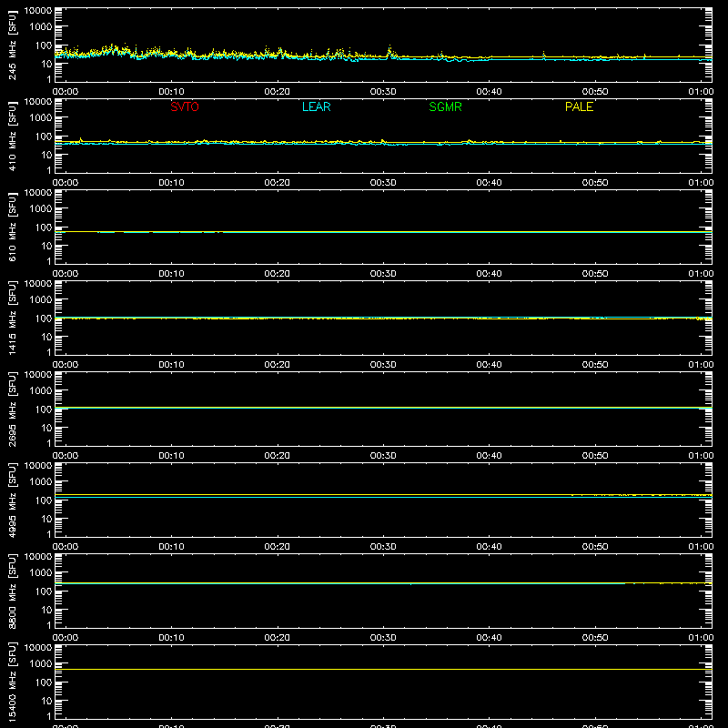
Task: Click the cyan LEAR station label
Action: point(316,106)
